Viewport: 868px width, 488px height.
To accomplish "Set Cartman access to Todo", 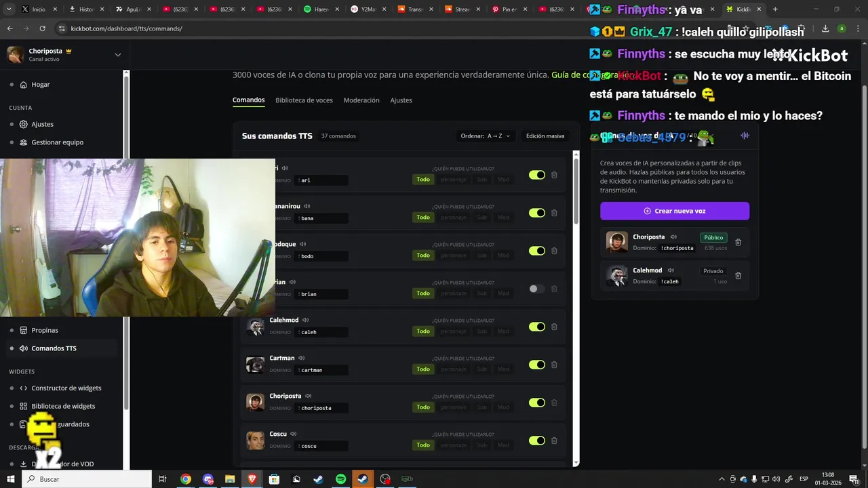I will coord(423,369).
